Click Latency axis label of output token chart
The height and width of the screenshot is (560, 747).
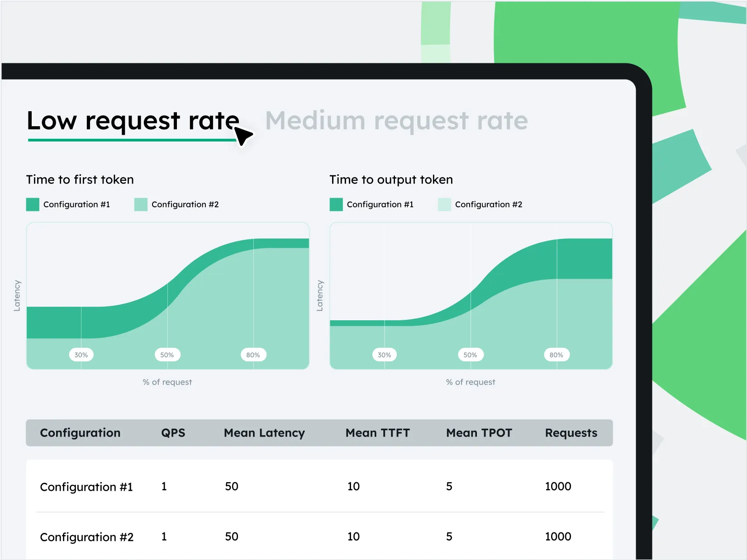coord(320,295)
